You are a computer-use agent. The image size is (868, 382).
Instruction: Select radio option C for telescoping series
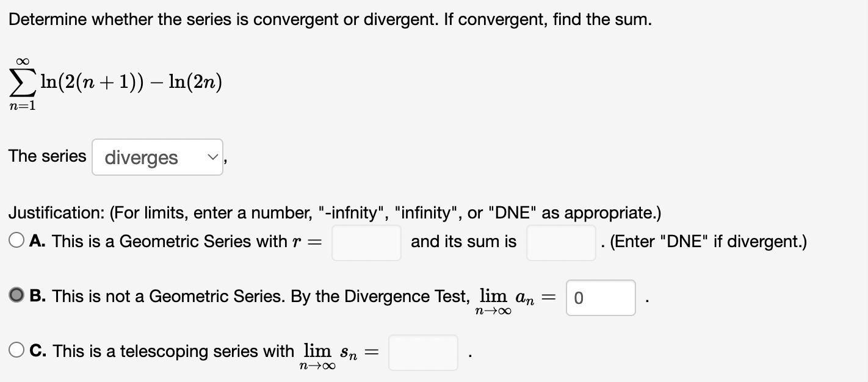(16, 348)
